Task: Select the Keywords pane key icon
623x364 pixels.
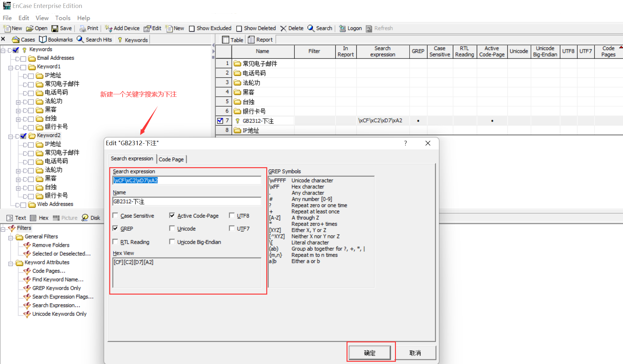Action: coord(120,40)
